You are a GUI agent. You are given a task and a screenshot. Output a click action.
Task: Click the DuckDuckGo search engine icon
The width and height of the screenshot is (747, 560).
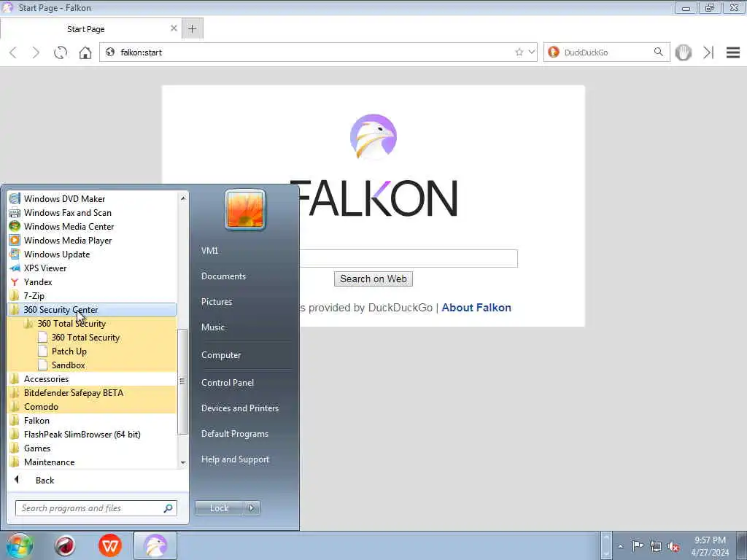[x=554, y=52]
